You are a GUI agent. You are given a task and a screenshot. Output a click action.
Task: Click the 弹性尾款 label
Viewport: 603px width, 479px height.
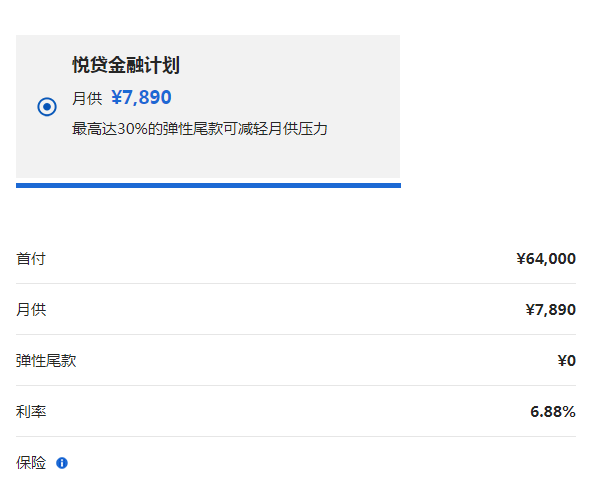click(46, 361)
